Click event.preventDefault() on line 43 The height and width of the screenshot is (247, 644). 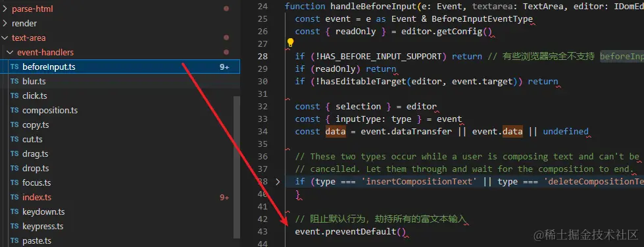[x=351, y=232]
